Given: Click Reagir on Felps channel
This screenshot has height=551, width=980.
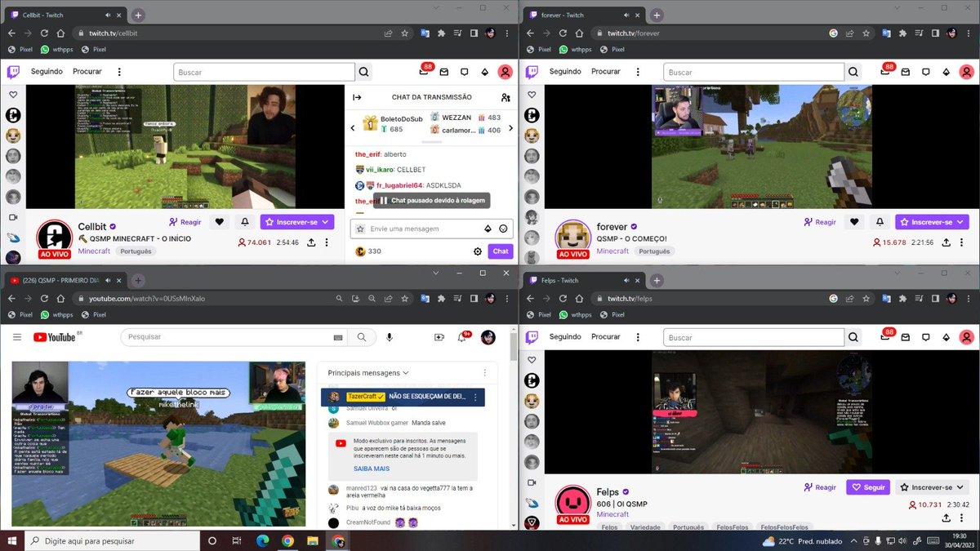Looking at the screenshot, I should pyautogui.click(x=820, y=487).
